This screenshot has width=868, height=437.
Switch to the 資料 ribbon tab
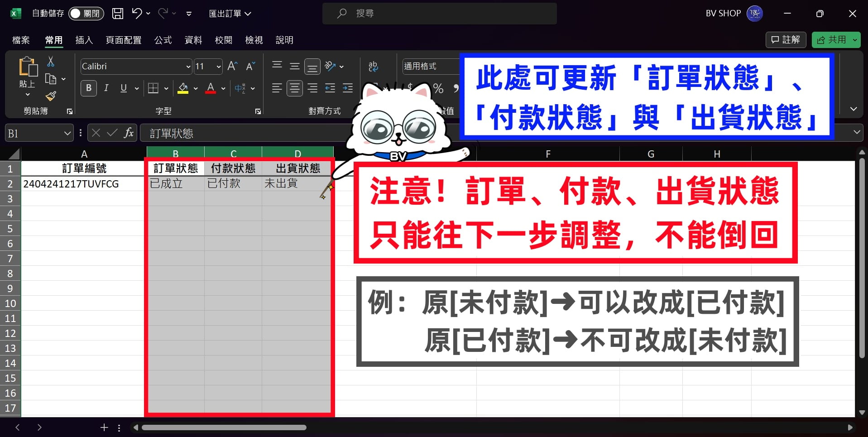(x=193, y=40)
